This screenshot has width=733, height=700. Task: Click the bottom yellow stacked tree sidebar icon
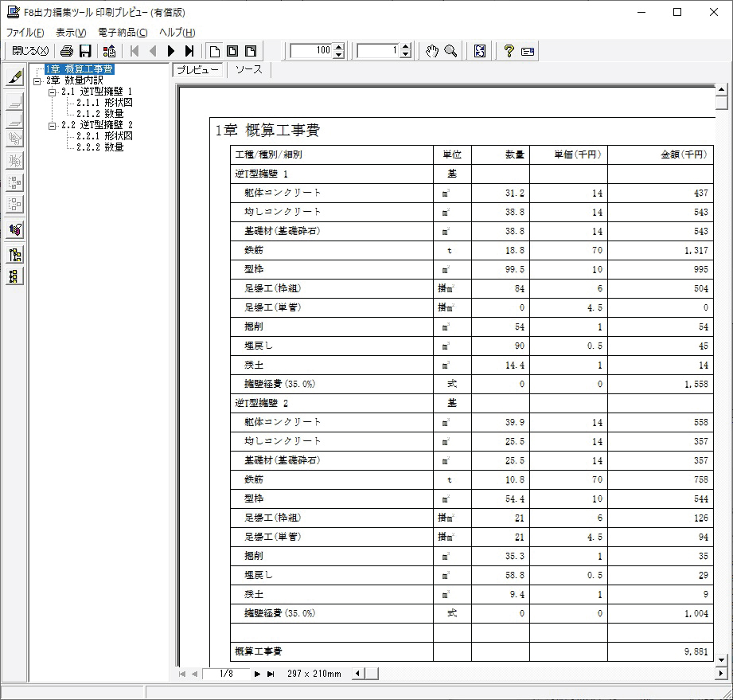click(15, 276)
